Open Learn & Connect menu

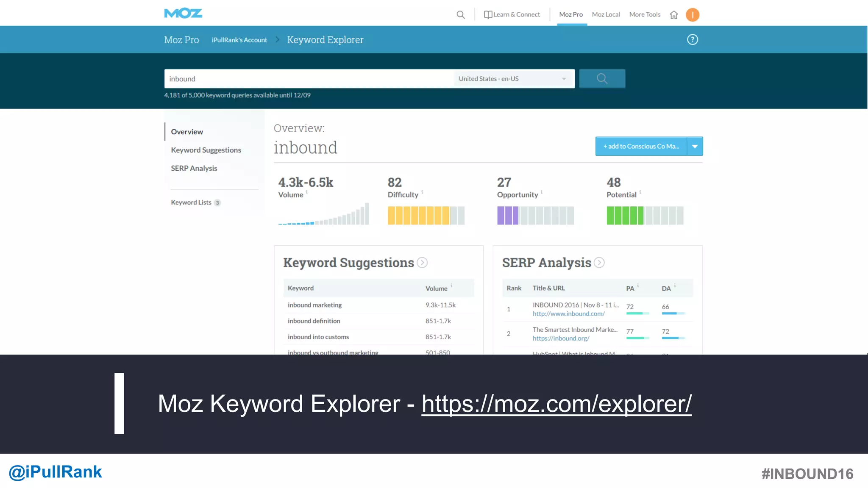(x=512, y=14)
